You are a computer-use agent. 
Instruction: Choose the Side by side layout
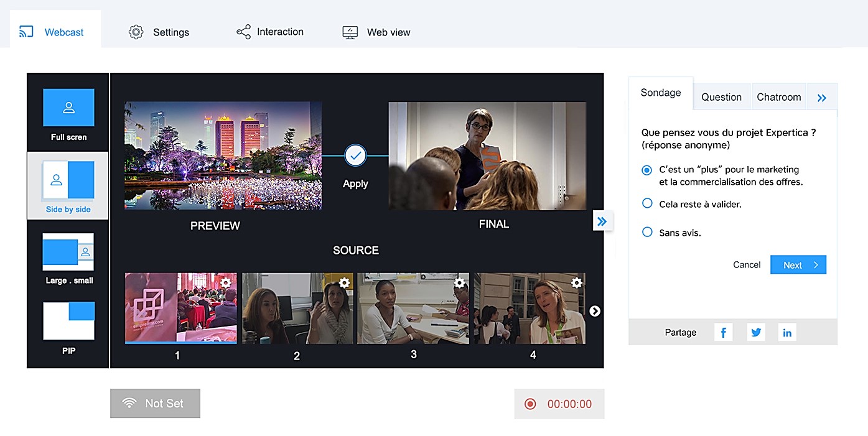coord(68,185)
